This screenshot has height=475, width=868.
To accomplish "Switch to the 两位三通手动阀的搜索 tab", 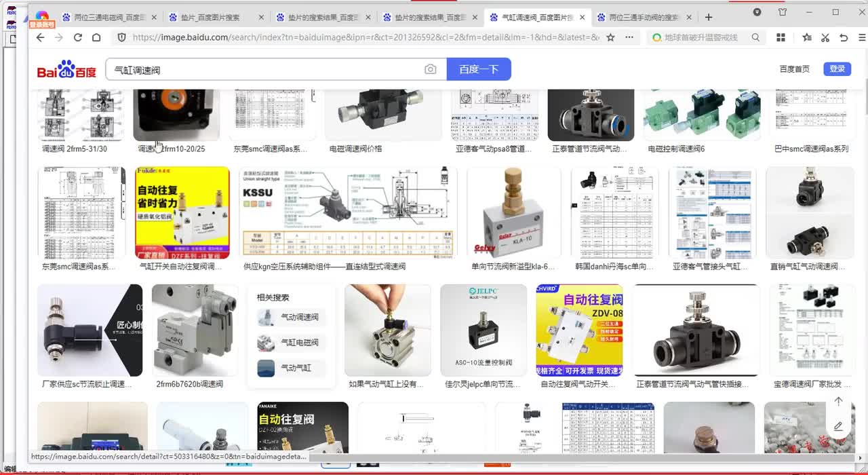I will coord(644,17).
